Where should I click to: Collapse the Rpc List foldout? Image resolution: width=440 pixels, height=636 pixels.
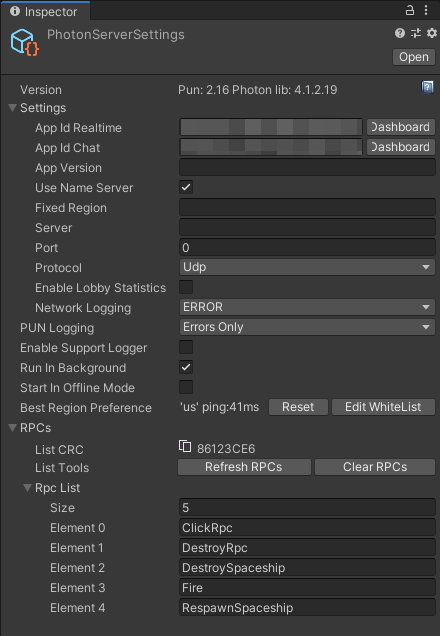click(x=28, y=488)
